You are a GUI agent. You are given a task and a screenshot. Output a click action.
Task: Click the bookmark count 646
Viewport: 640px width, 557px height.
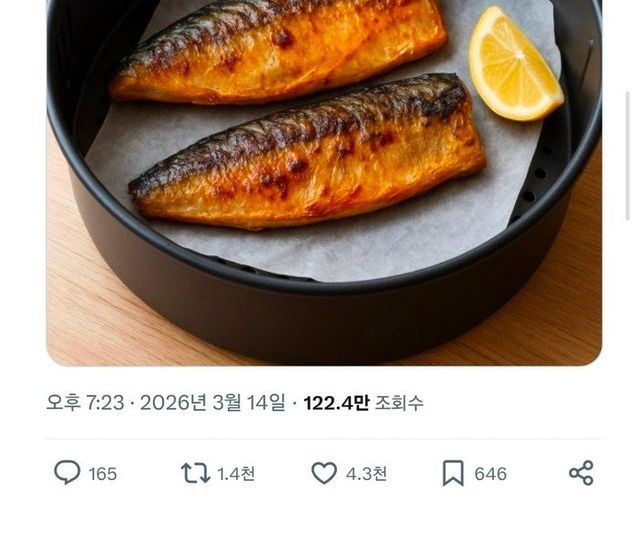pos(490,474)
